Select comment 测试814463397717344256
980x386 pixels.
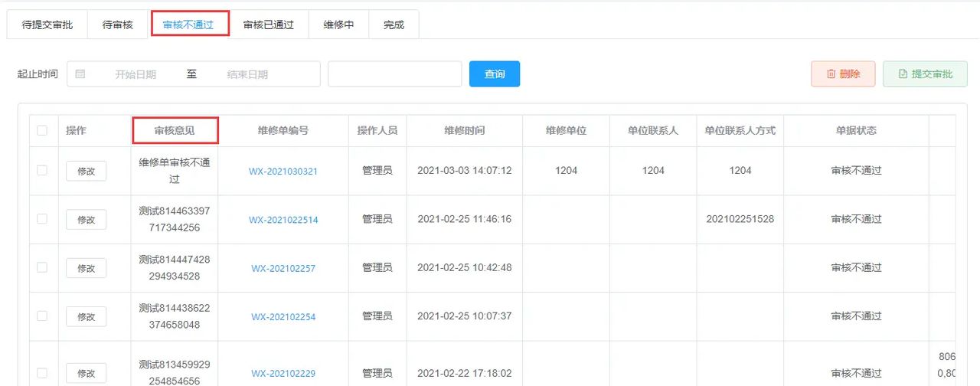click(x=175, y=219)
